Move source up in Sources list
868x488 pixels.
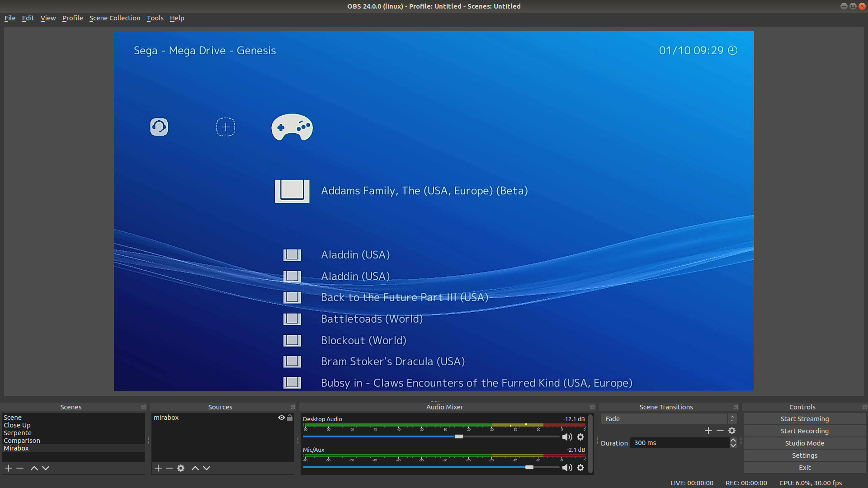coord(195,468)
